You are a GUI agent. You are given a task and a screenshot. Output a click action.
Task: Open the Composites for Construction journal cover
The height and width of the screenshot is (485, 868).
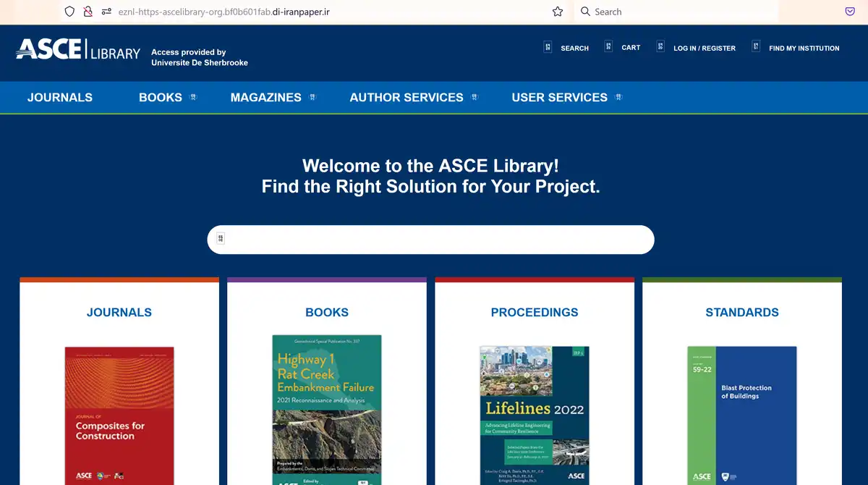[119, 416]
